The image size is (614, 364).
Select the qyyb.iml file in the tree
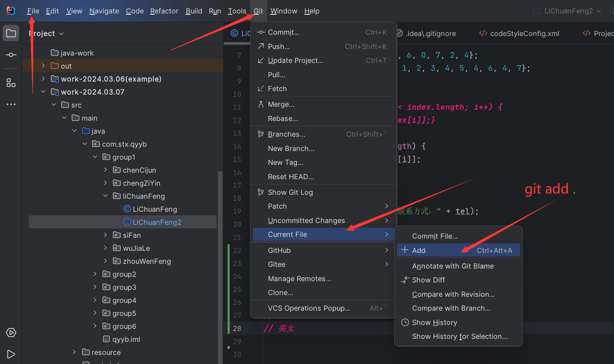tap(122, 339)
